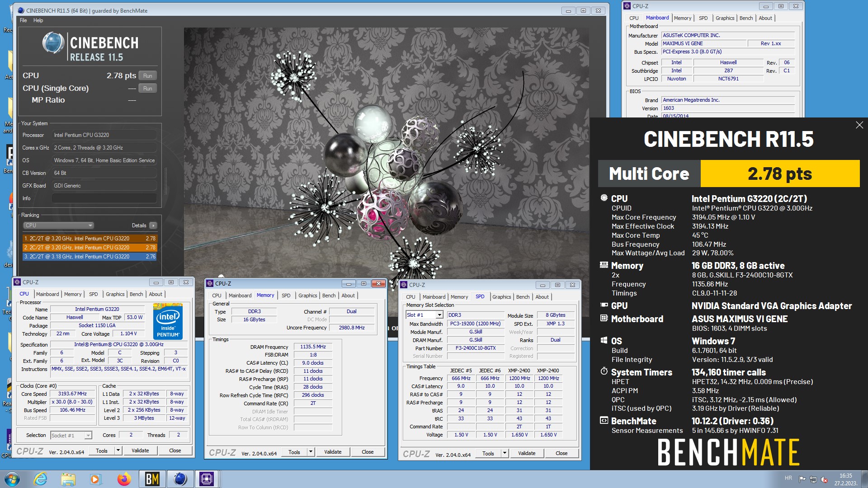Click the System Timers clock icon

point(604,371)
